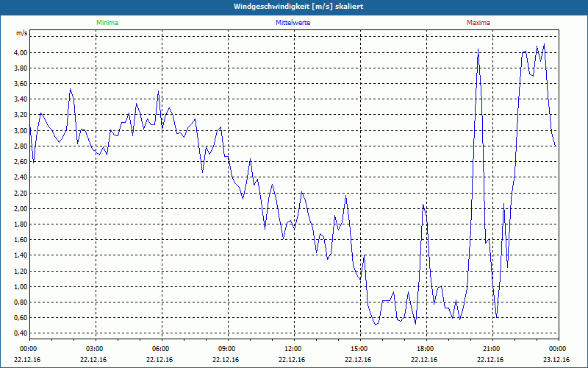Screen dimensions: 588x368
Task: Click the 1,40 y-axis value
Action: tap(21, 255)
